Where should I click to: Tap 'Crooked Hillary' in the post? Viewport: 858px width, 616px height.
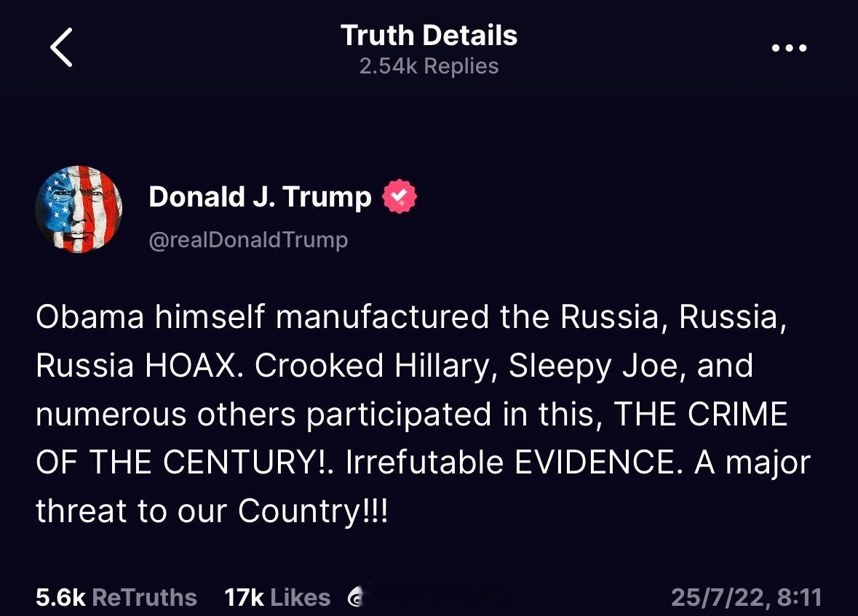coord(374,365)
